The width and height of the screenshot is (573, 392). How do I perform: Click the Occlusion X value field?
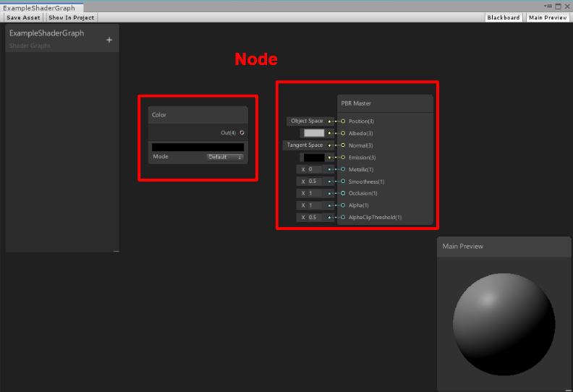(x=315, y=193)
